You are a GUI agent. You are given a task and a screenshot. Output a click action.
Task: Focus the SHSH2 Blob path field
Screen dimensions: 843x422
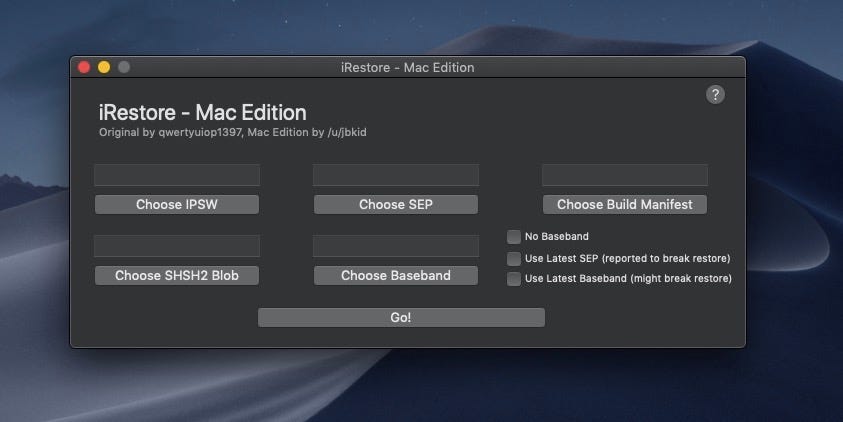point(177,246)
